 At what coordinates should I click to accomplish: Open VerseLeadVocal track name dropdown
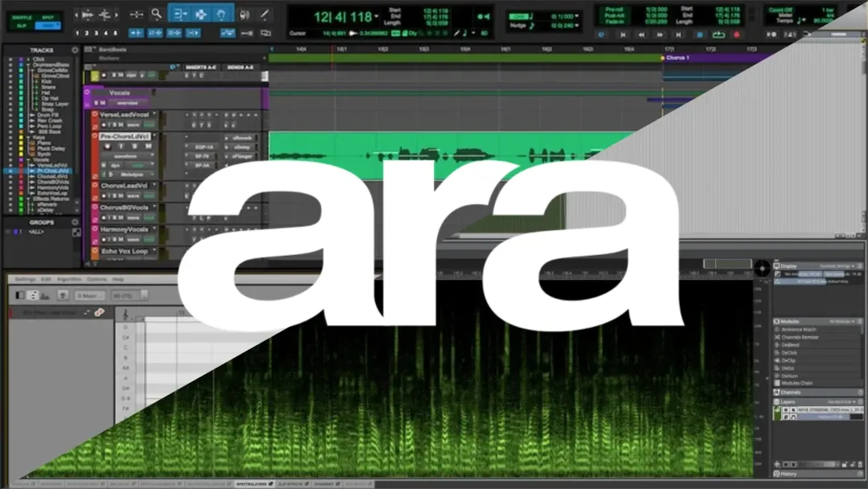pos(154,115)
